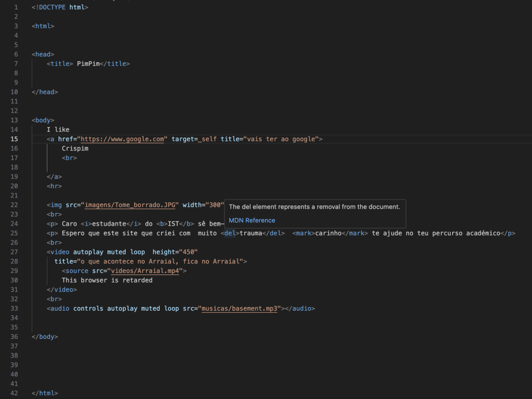Click the opening body tag
This screenshot has width=532, height=399.
point(43,120)
